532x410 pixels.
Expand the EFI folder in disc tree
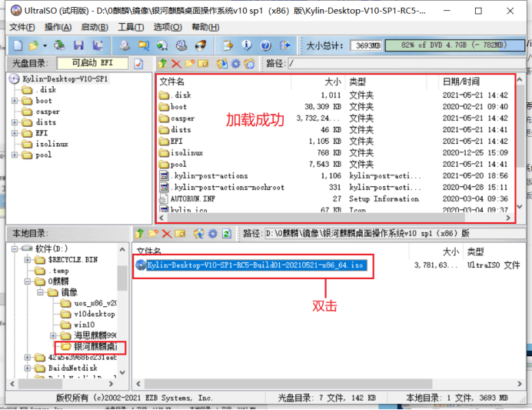pyautogui.click(x=15, y=133)
